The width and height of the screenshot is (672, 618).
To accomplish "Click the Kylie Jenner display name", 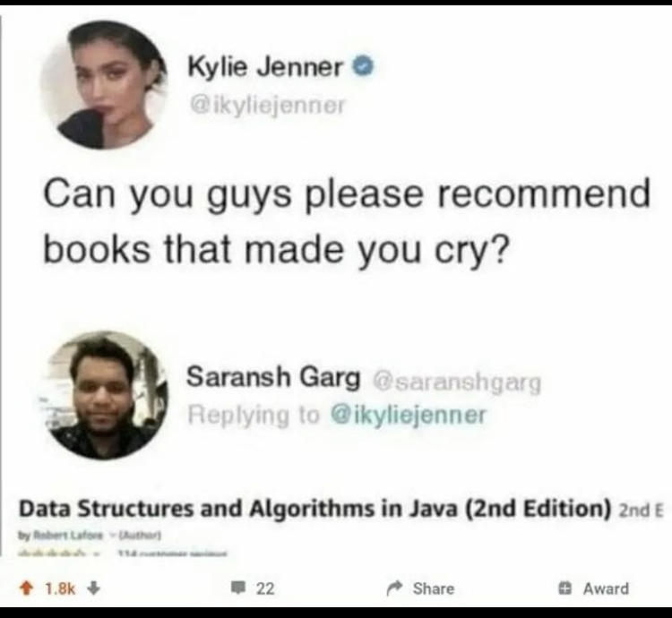I will click(265, 68).
